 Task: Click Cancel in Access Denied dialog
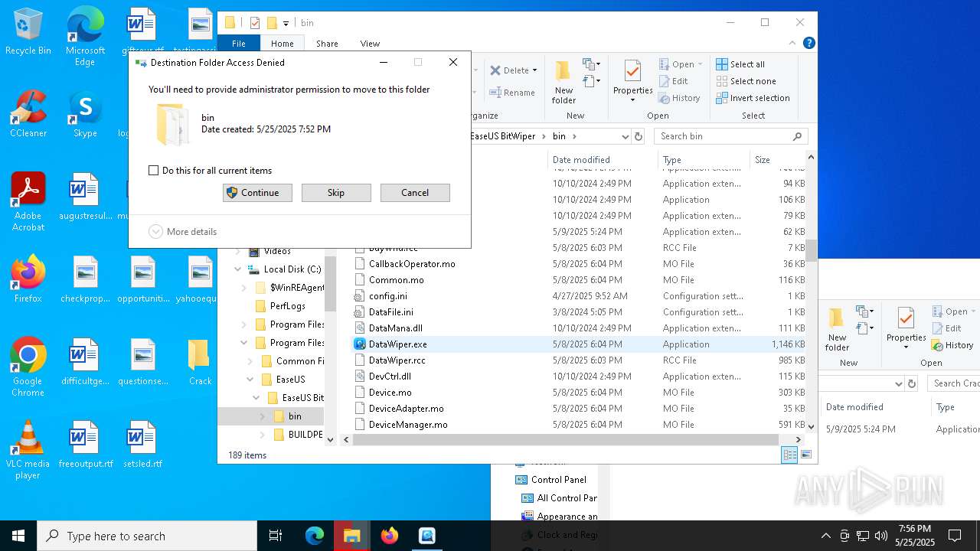point(415,193)
